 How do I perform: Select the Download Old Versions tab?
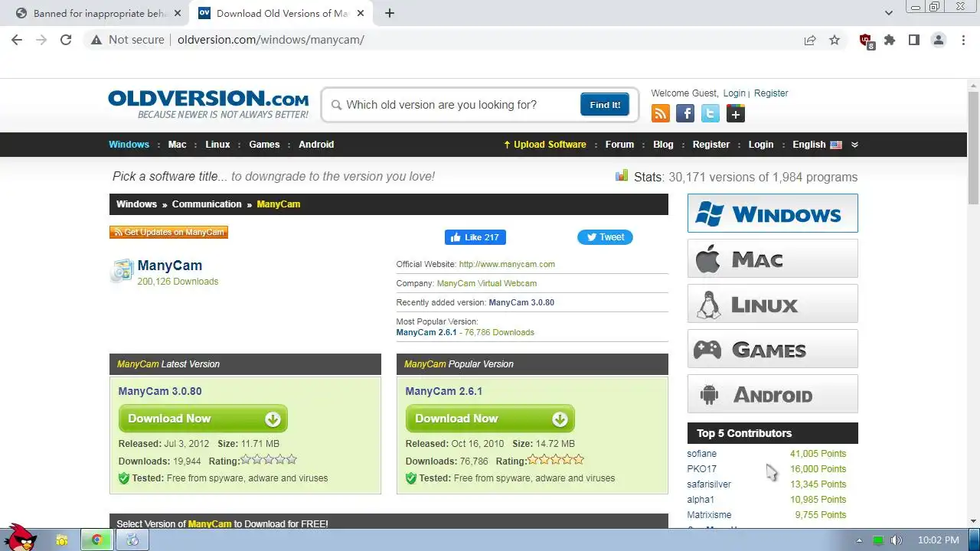[x=281, y=13]
